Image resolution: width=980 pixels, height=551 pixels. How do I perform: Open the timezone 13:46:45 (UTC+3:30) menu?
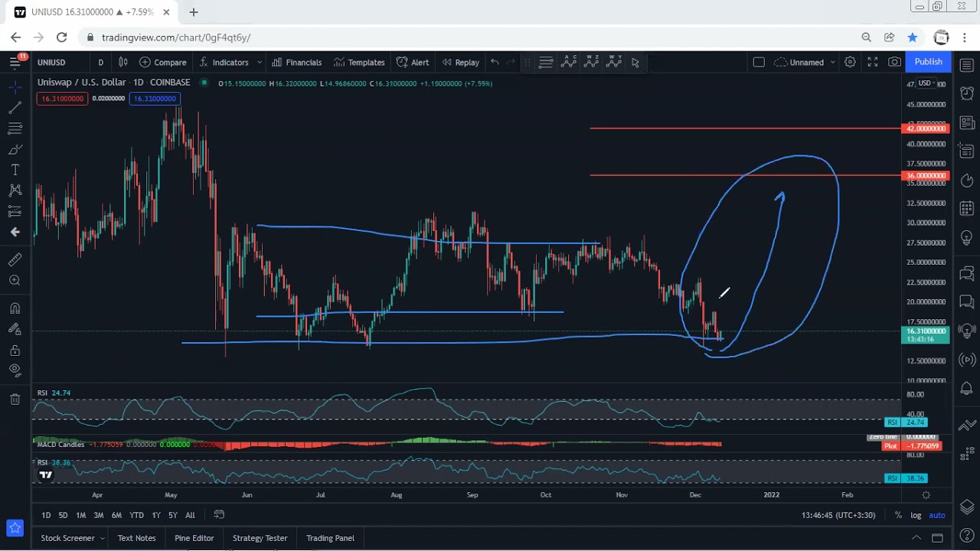click(838, 515)
